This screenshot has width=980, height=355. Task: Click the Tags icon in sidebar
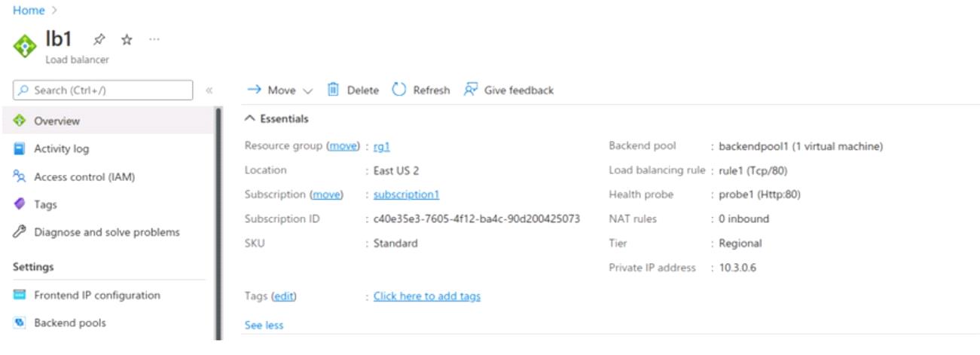pos(20,204)
